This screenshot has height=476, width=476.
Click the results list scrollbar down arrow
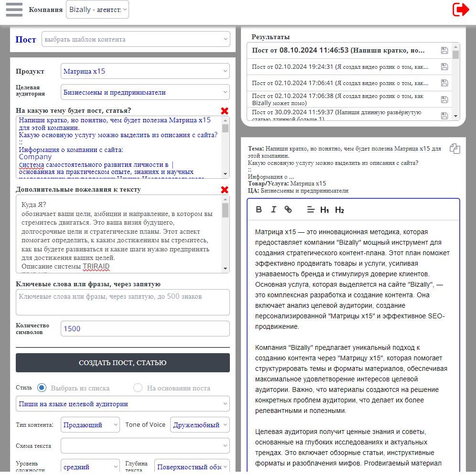coord(455,116)
